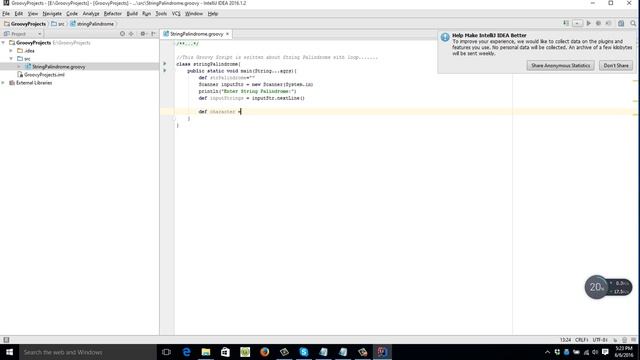Open the File menu

tap(6, 13)
